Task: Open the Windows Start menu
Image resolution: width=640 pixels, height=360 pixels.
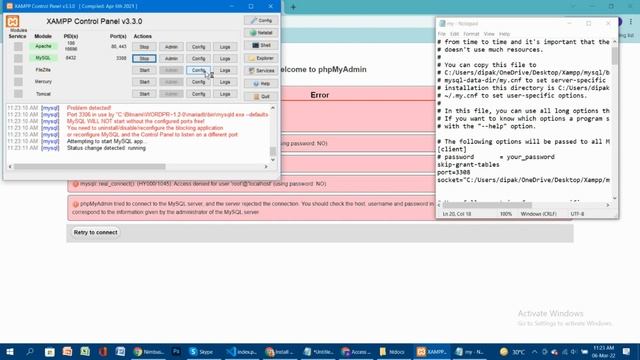Action: (10, 351)
